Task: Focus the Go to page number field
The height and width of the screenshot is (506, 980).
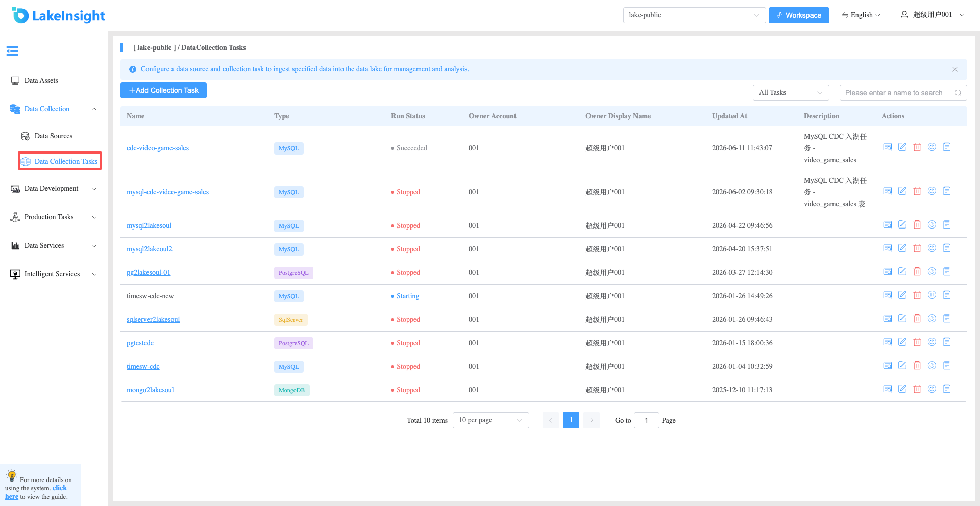Action: tap(646, 420)
